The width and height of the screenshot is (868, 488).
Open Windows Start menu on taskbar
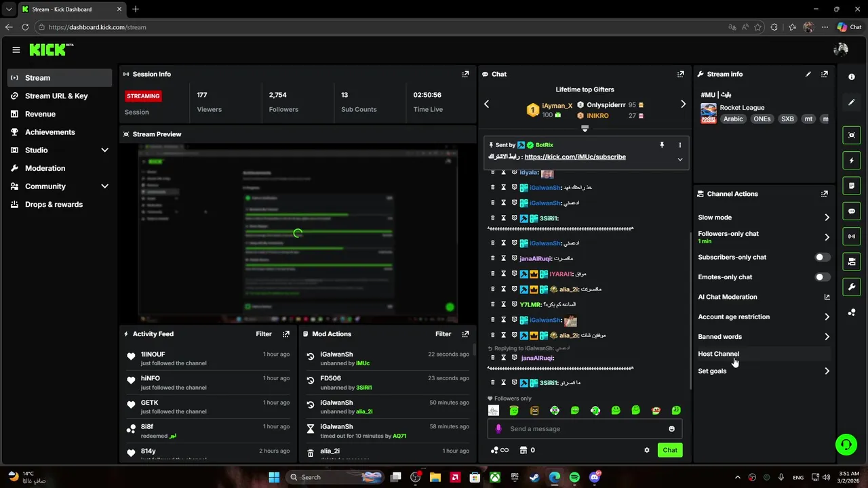(274, 477)
